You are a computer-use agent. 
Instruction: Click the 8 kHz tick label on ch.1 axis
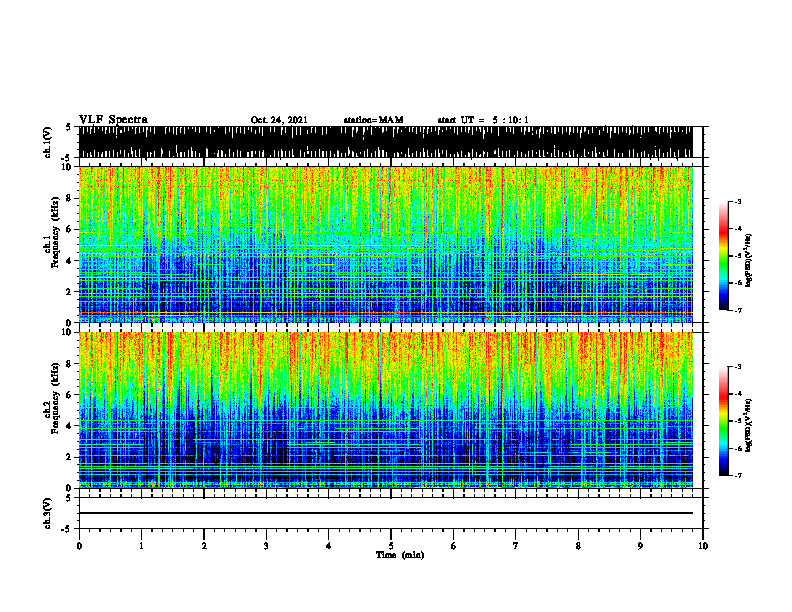point(70,198)
